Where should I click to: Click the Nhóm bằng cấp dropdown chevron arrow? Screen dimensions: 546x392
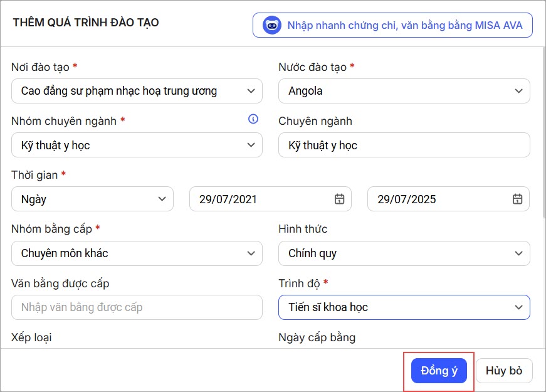coord(251,253)
